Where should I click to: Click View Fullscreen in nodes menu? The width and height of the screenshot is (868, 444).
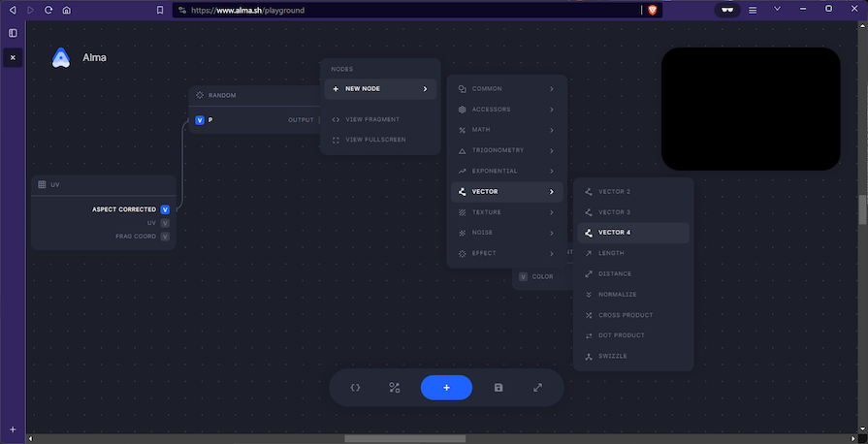(x=375, y=140)
